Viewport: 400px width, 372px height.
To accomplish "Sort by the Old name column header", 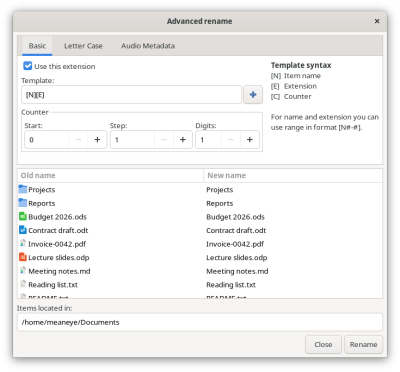I will coord(110,175).
